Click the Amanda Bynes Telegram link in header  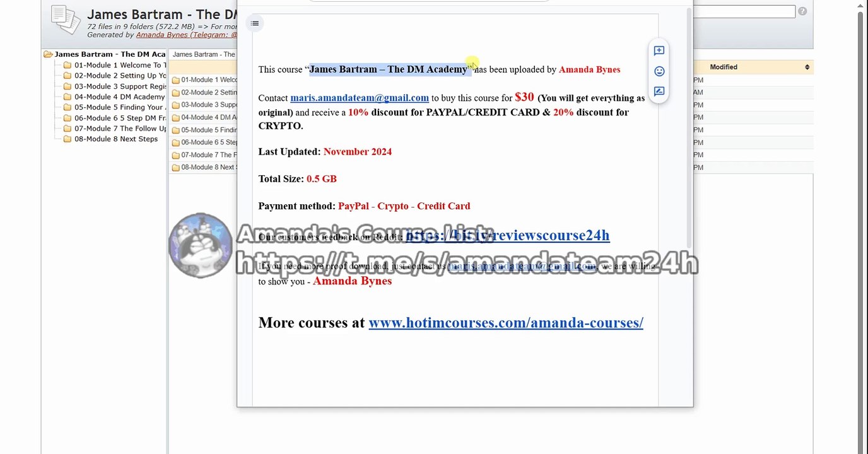pyautogui.click(x=187, y=35)
